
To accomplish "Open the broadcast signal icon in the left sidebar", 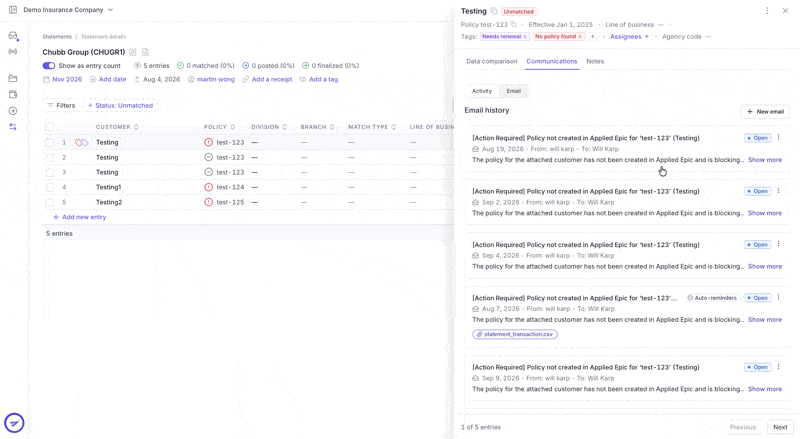I will (x=13, y=52).
